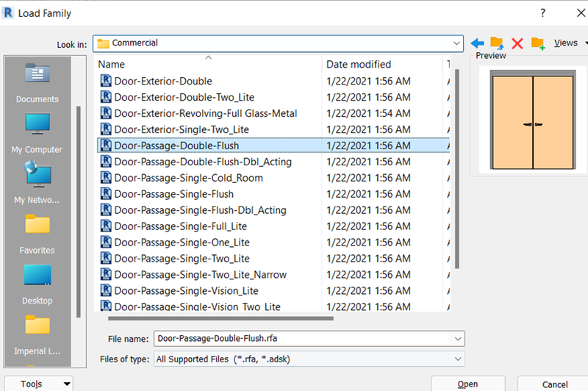Create a new folder icon
Viewport: 588px width, 391px height.
pos(538,43)
